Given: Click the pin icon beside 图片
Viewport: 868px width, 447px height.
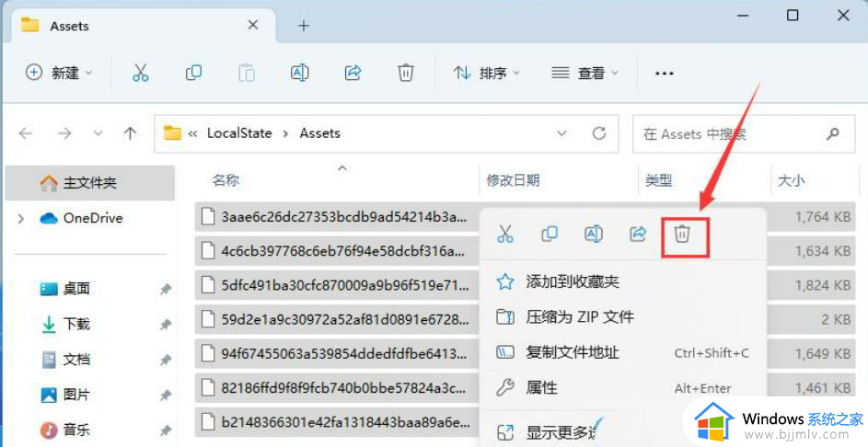Looking at the screenshot, I should (165, 395).
